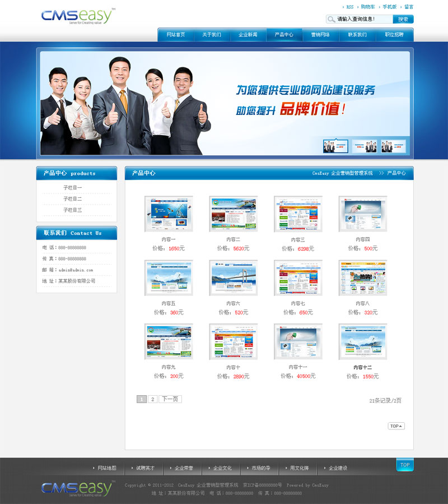
Task: Focus the 请输入查询信息 search field
Action: point(360,19)
